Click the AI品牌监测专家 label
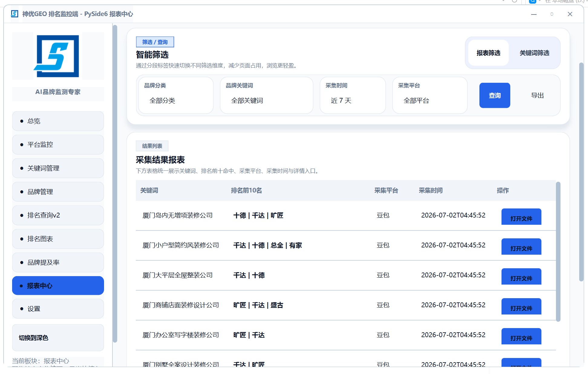 pos(58,92)
